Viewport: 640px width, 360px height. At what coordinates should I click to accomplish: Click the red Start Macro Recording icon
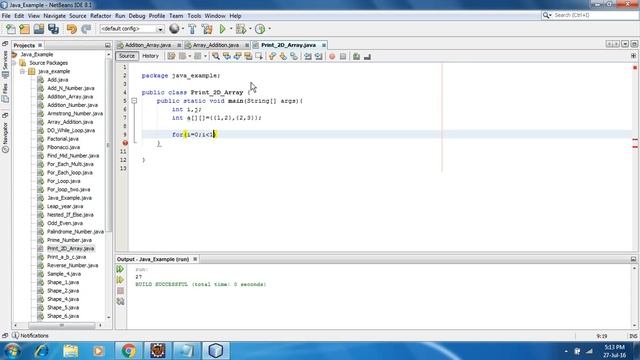(332, 56)
